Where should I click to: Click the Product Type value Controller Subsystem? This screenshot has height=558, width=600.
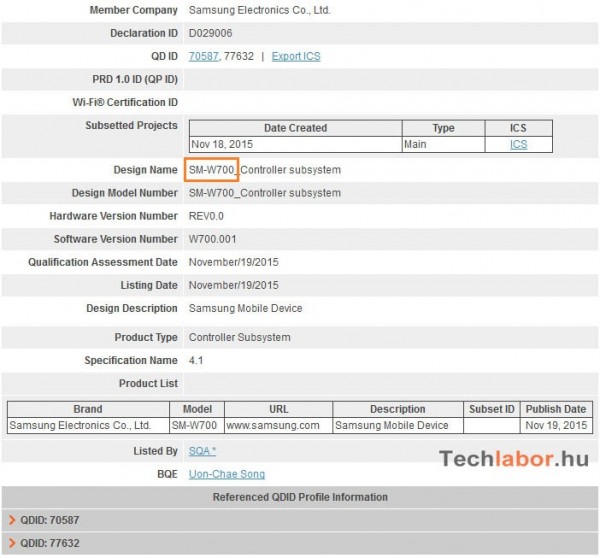pos(240,337)
